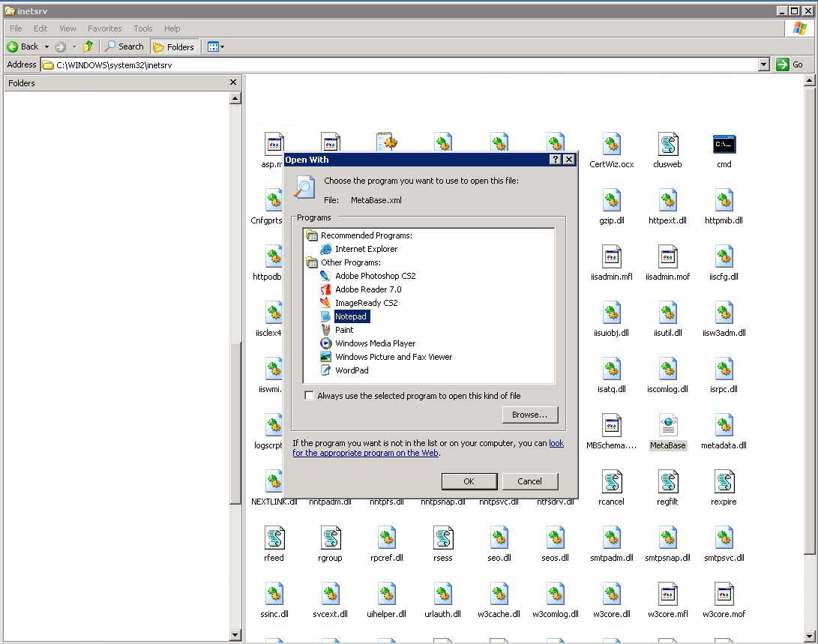Screen dimensions: 818x644
Task: Open the Forward history dropdown arrow
Action: pyautogui.click(x=74, y=46)
